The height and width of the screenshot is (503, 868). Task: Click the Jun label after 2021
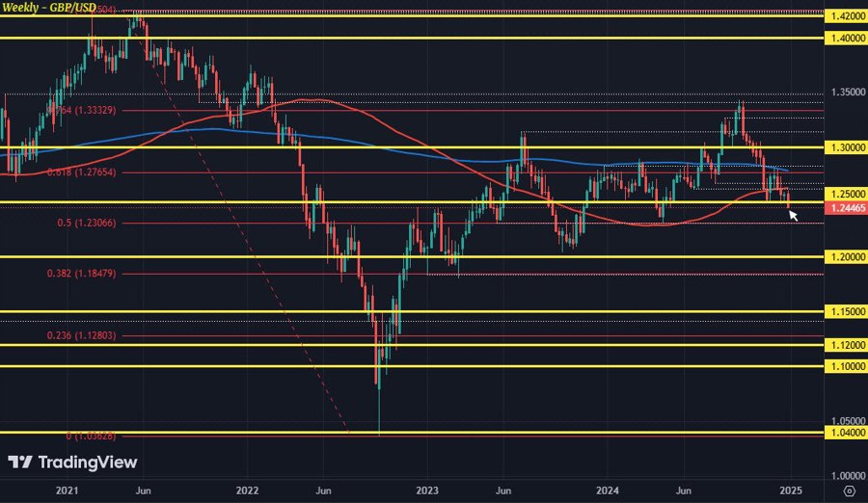point(144,490)
